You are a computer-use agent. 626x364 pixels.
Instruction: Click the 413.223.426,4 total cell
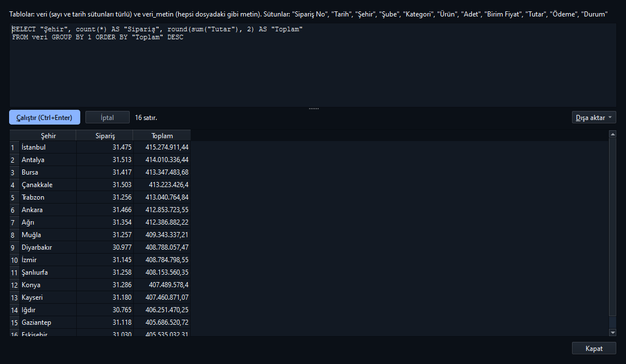162,185
